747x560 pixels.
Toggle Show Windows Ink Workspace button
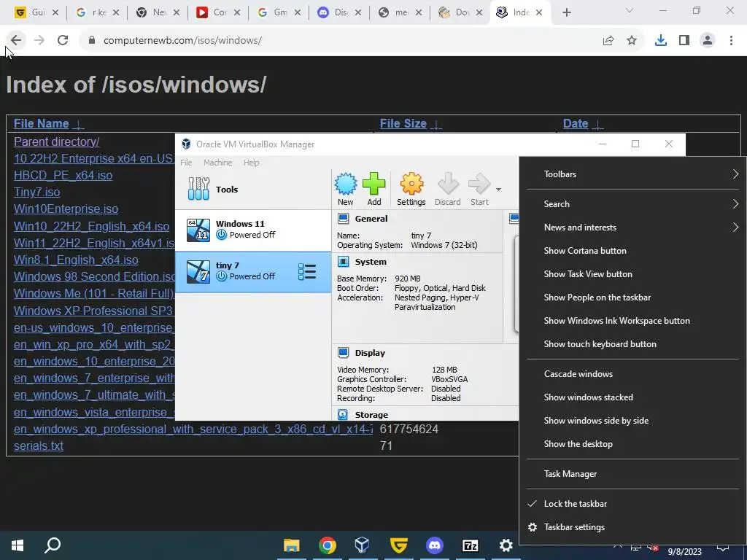[x=632, y=321]
